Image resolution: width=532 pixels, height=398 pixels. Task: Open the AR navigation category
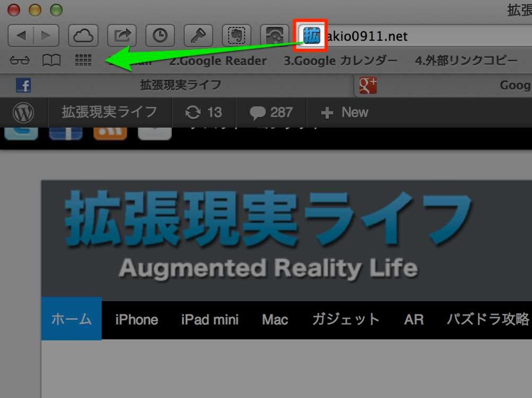click(x=414, y=320)
